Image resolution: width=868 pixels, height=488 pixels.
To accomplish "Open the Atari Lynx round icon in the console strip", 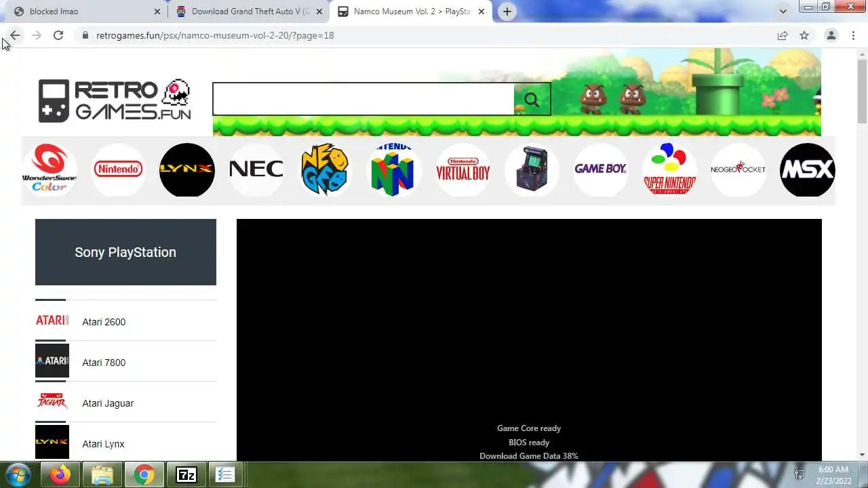I will click(187, 169).
